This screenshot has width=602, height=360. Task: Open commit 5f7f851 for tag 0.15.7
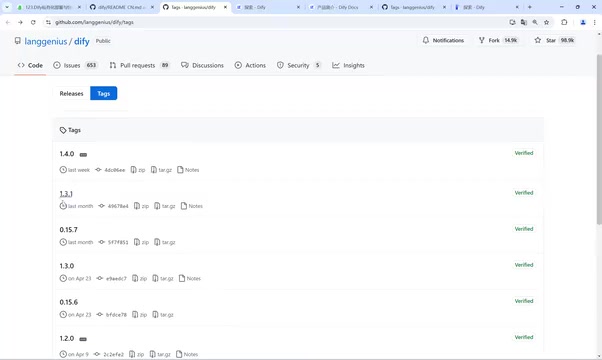[114, 242]
